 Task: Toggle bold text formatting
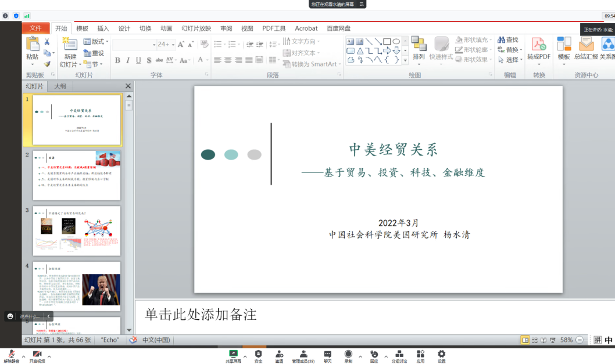pyautogui.click(x=117, y=60)
